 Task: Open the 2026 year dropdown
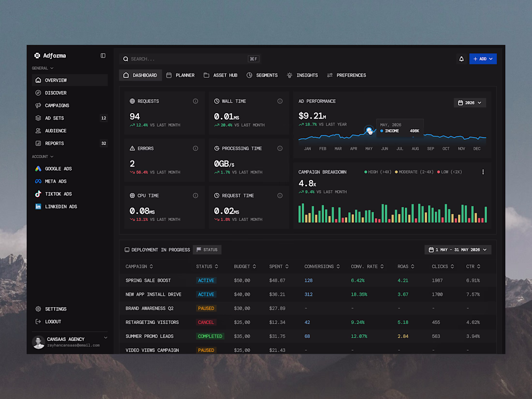(x=470, y=103)
